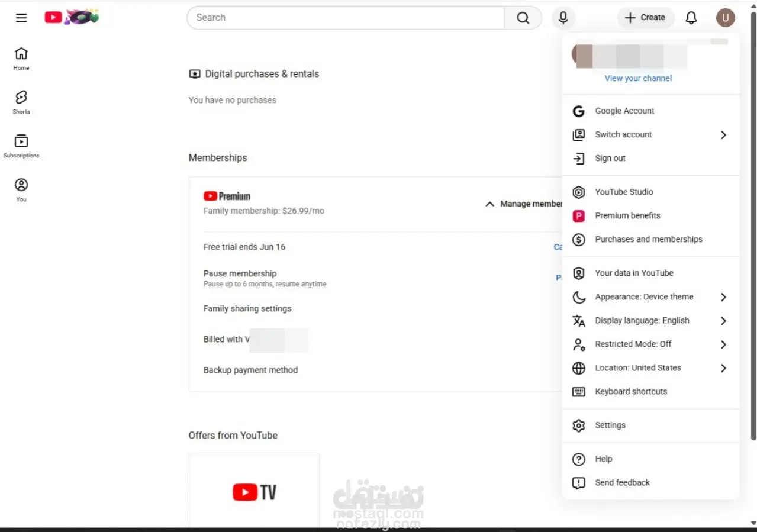Screen dimensions: 757x532
Task: Click the Settings gear icon
Action: (579, 425)
